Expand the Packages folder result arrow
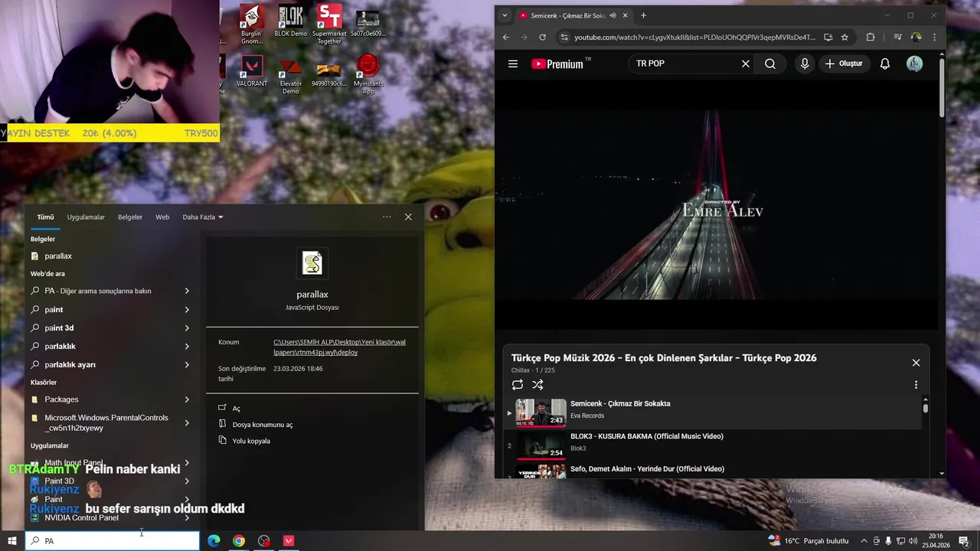Image resolution: width=980 pixels, height=551 pixels. pos(187,399)
